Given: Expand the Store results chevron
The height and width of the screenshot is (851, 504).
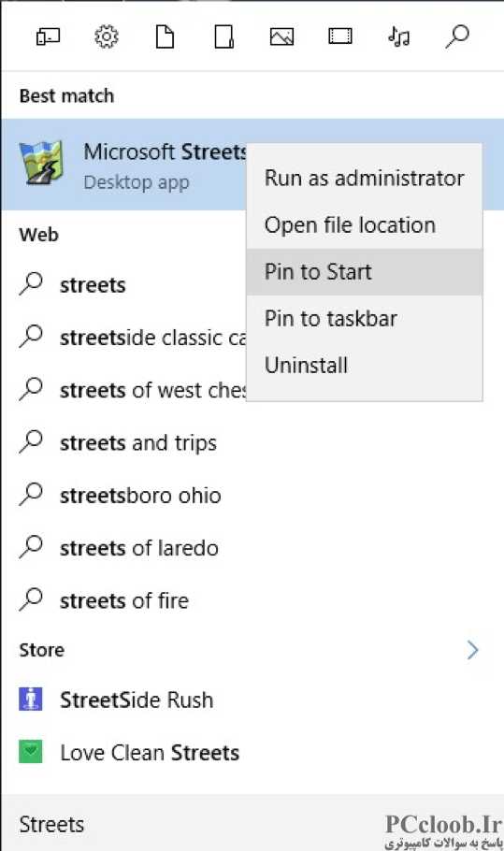Looking at the screenshot, I should coord(472,650).
